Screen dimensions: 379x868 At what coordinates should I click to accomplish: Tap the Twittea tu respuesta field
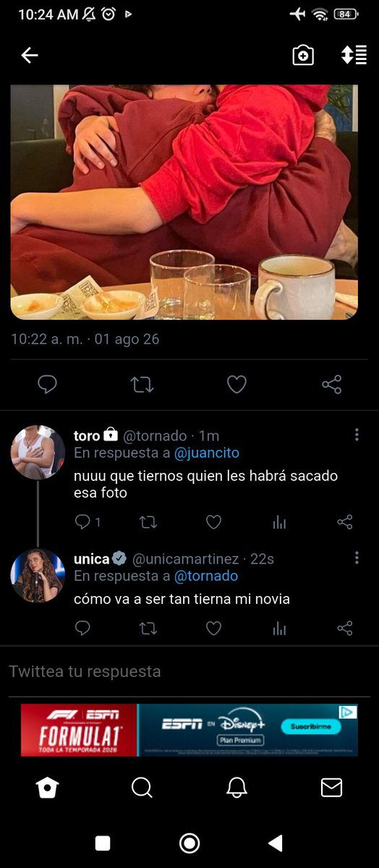point(189,671)
